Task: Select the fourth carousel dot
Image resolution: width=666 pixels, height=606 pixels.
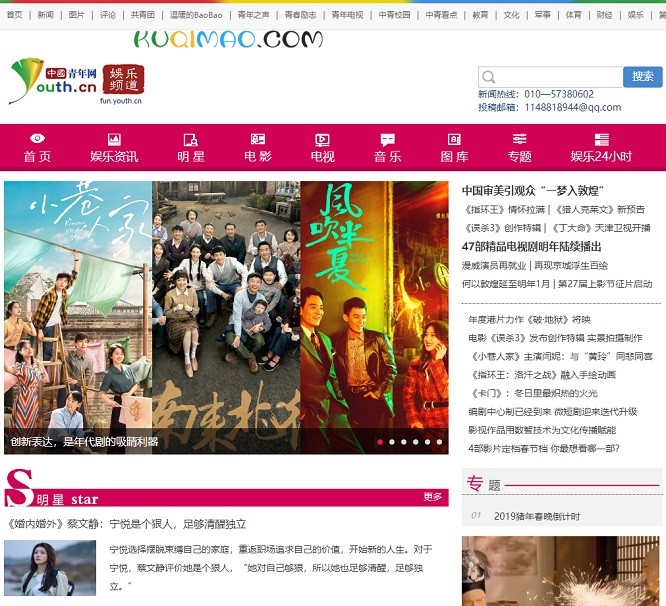Action: (415, 442)
